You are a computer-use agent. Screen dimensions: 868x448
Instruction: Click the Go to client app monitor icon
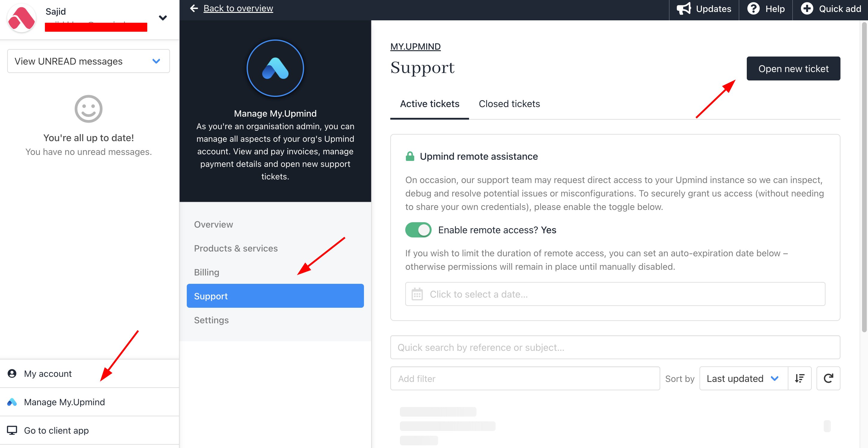(12, 430)
